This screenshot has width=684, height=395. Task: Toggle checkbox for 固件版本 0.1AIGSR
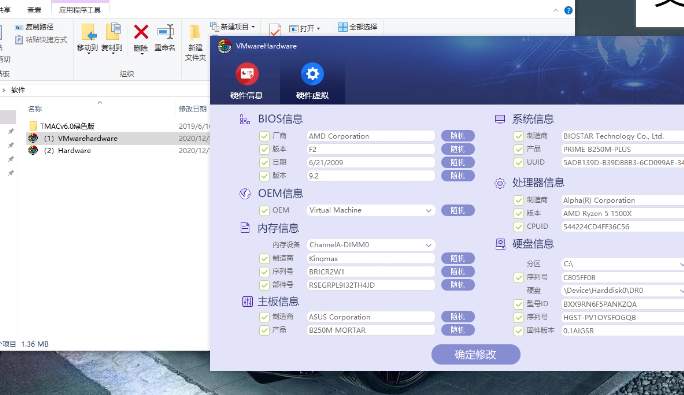[x=518, y=331]
